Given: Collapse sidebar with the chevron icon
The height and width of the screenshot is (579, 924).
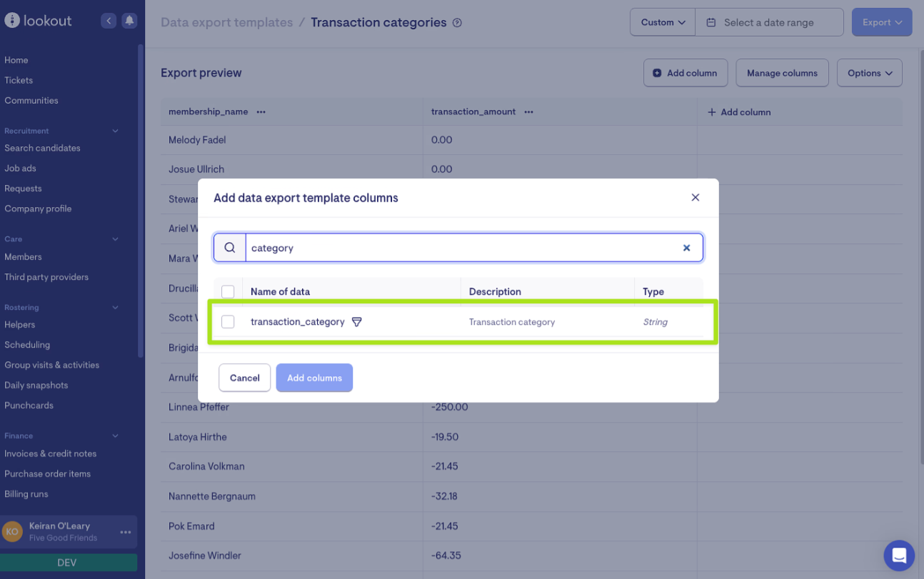Looking at the screenshot, I should point(109,21).
